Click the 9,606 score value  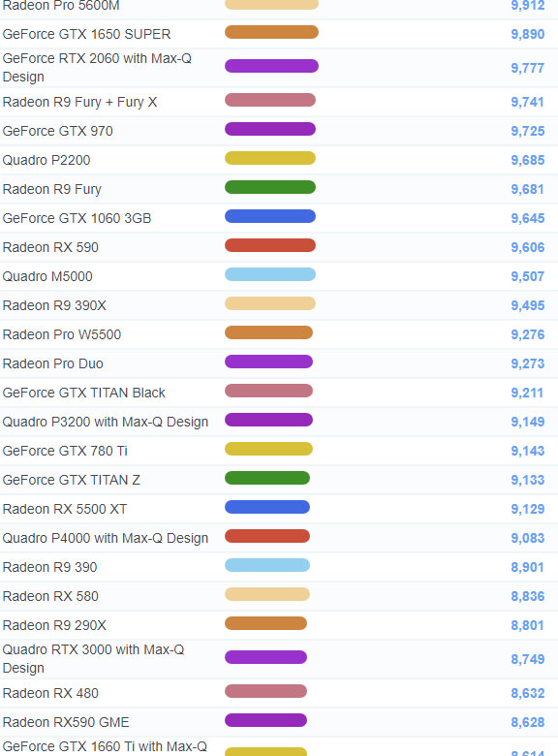pos(528,247)
